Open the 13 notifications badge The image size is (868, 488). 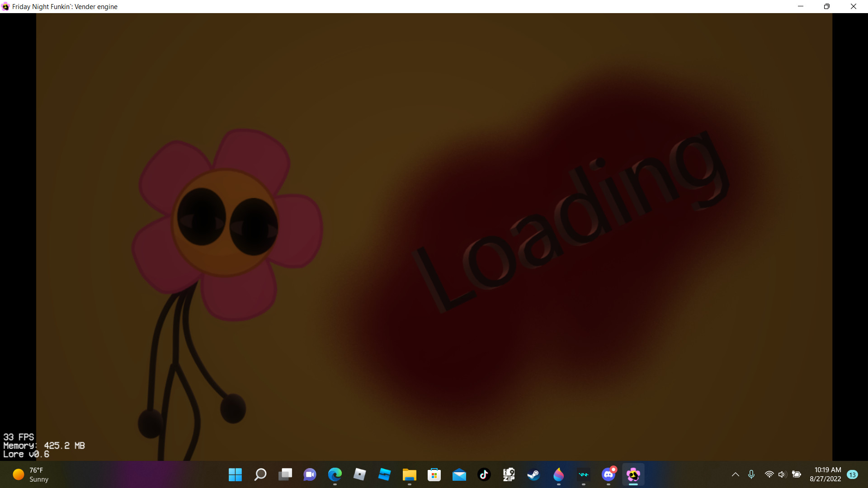pos(853,474)
